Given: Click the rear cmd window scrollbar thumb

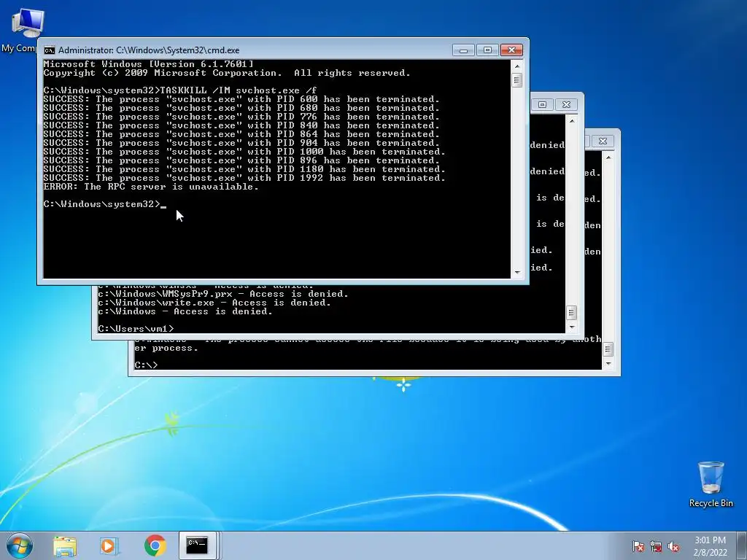Looking at the screenshot, I should click(608, 349).
